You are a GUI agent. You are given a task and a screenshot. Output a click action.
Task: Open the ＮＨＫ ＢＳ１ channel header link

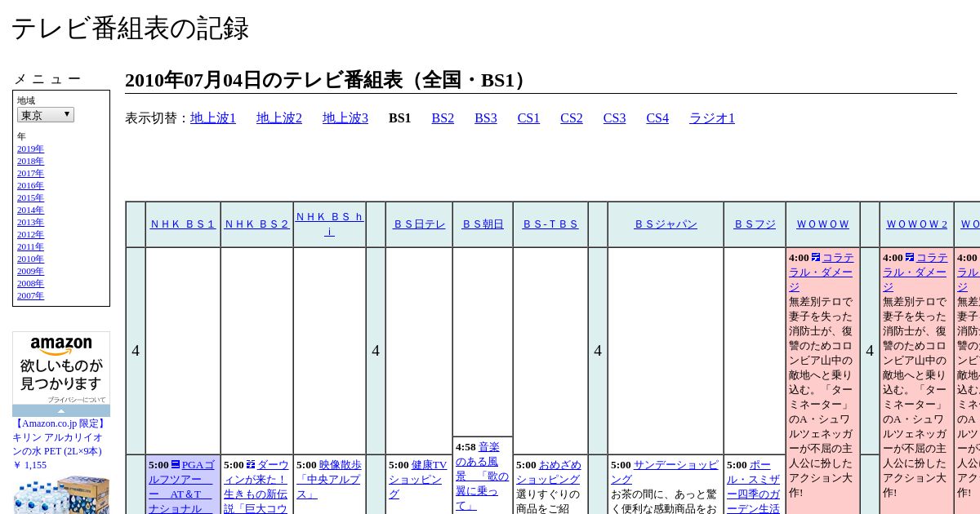183,224
